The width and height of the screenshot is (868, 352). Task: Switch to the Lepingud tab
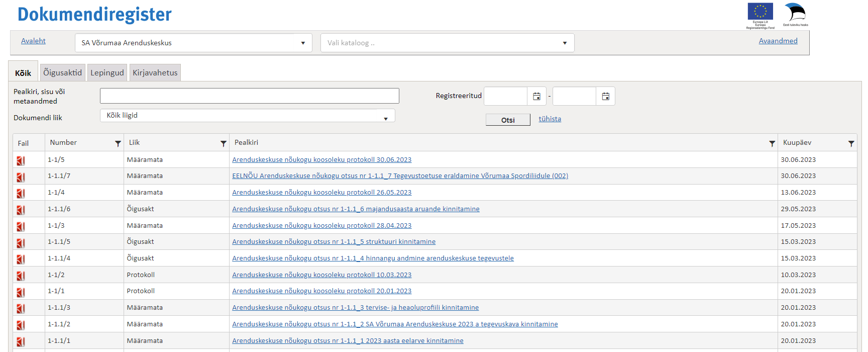click(x=107, y=72)
